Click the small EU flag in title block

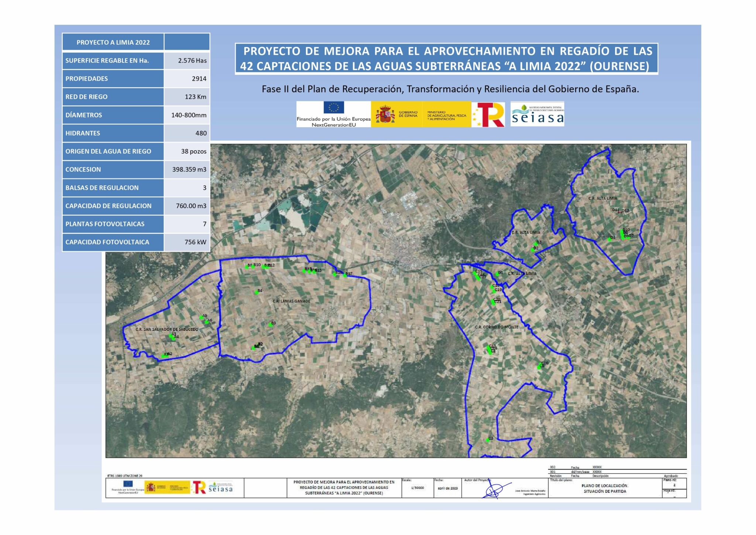tap(128, 484)
